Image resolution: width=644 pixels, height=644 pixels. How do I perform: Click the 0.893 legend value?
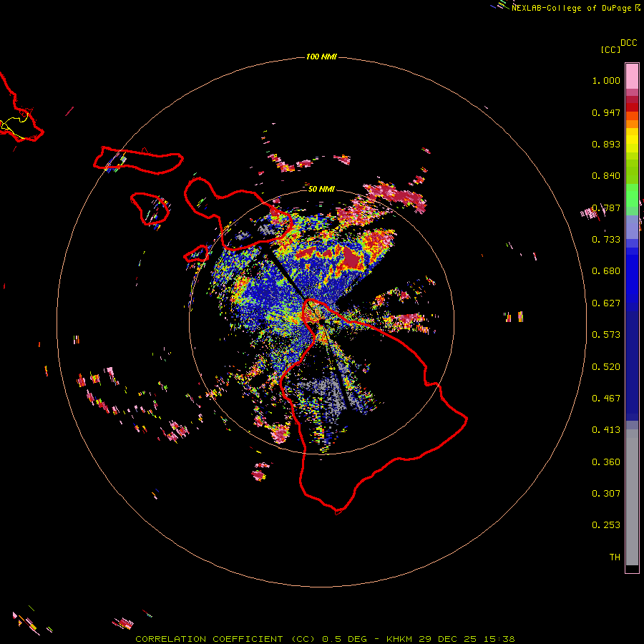pos(606,144)
